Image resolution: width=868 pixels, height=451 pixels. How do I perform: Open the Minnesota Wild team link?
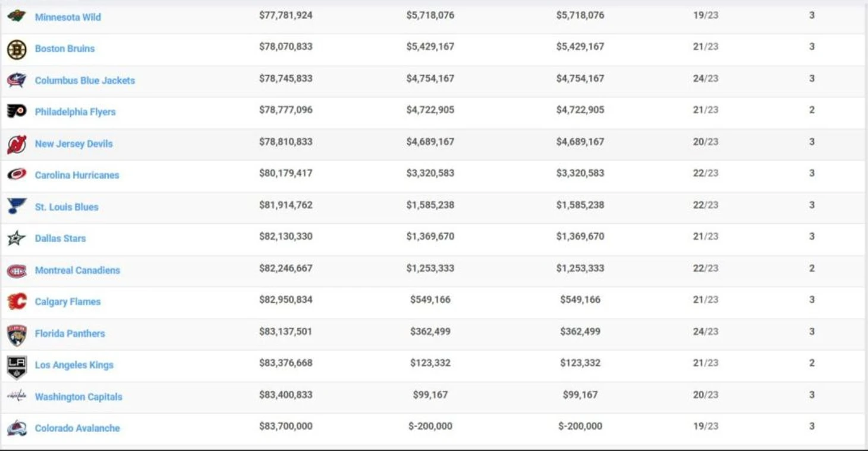(x=68, y=17)
